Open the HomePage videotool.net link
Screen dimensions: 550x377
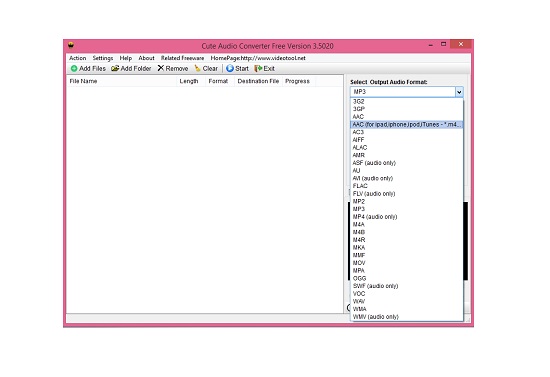point(258,58)
